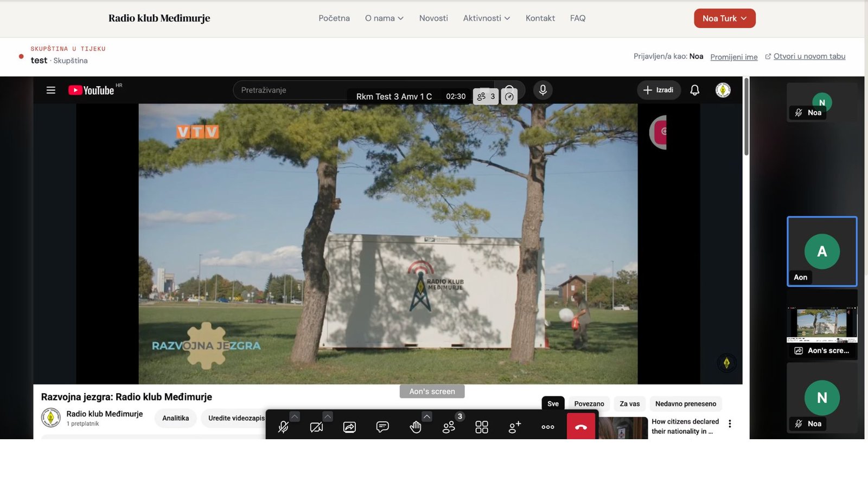Go to the Novosti page

pyautogui.click(x=433, y=18)
